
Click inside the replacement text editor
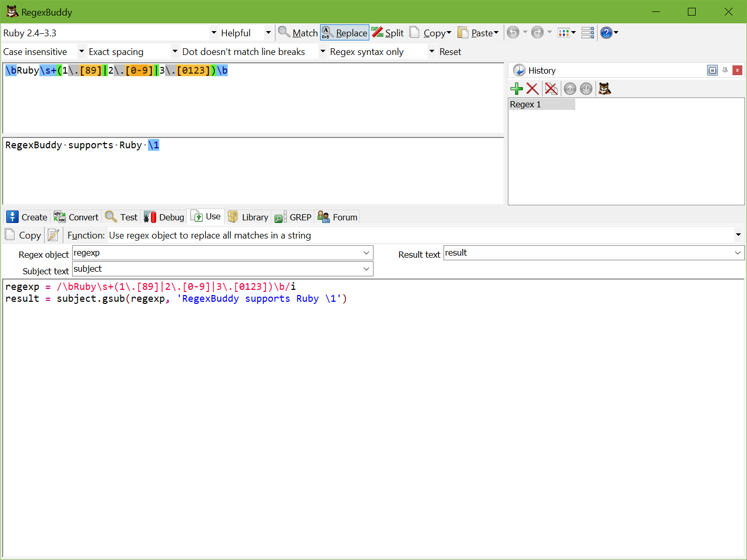tap(253, 171)
